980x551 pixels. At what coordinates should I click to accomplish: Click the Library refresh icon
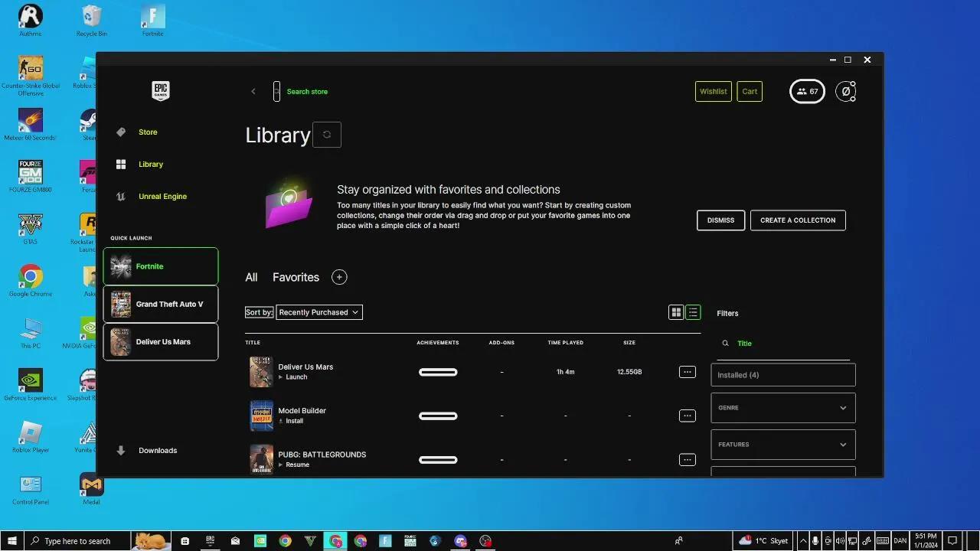click(327, 135)
